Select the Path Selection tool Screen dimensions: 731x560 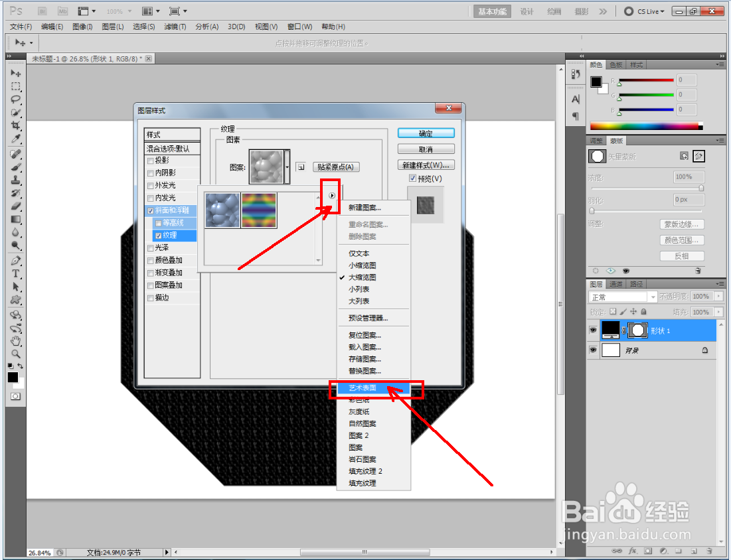tap(15, 287)
